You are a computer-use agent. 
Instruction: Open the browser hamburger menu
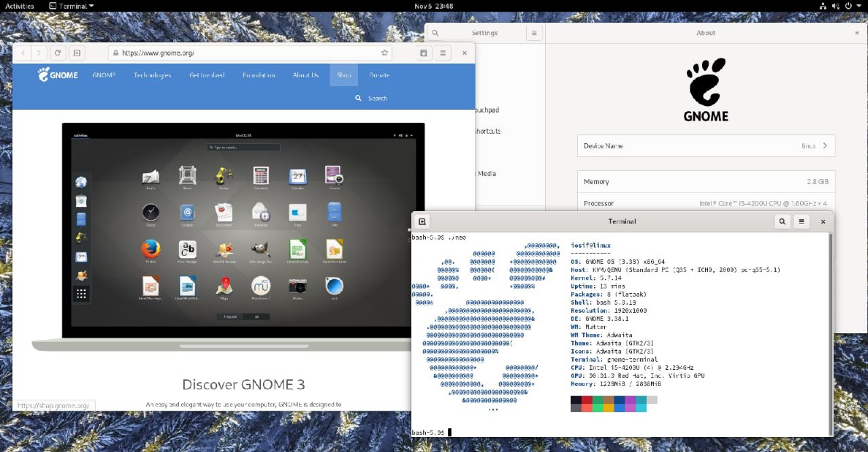[x=443, y=53]
